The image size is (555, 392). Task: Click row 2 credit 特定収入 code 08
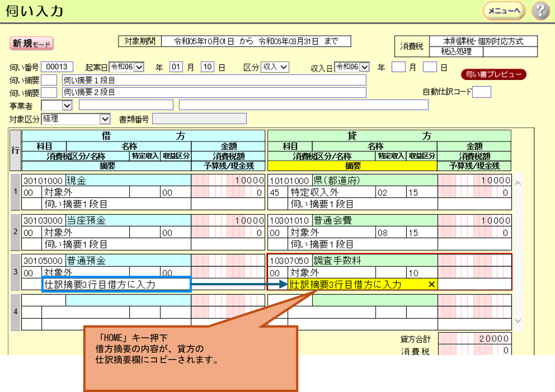pos(391,232)
